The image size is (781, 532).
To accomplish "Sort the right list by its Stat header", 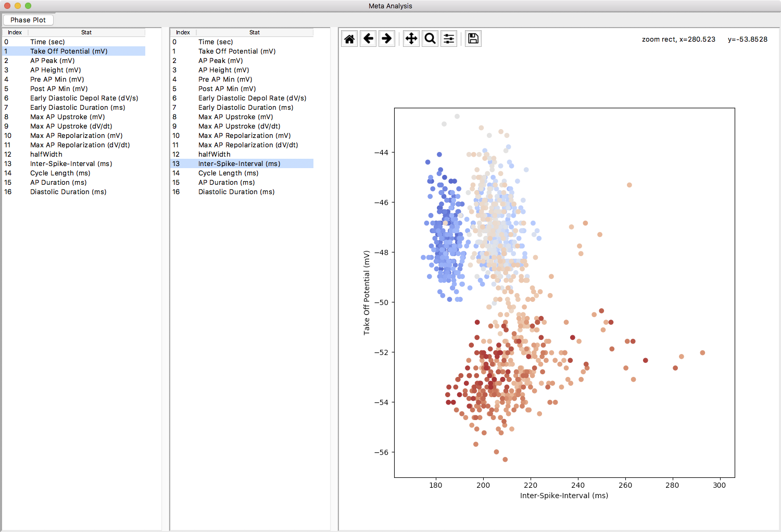I will coord(255,32).
